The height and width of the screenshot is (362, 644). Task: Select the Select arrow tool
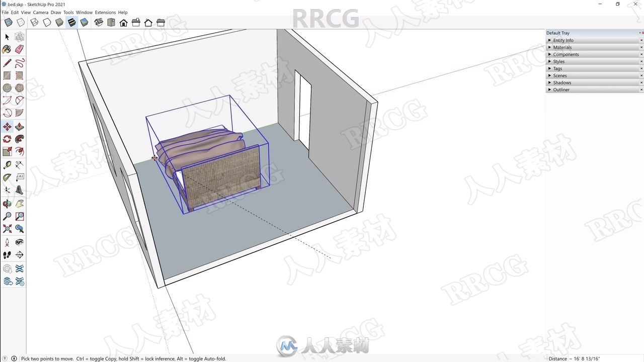coord(7,37)
